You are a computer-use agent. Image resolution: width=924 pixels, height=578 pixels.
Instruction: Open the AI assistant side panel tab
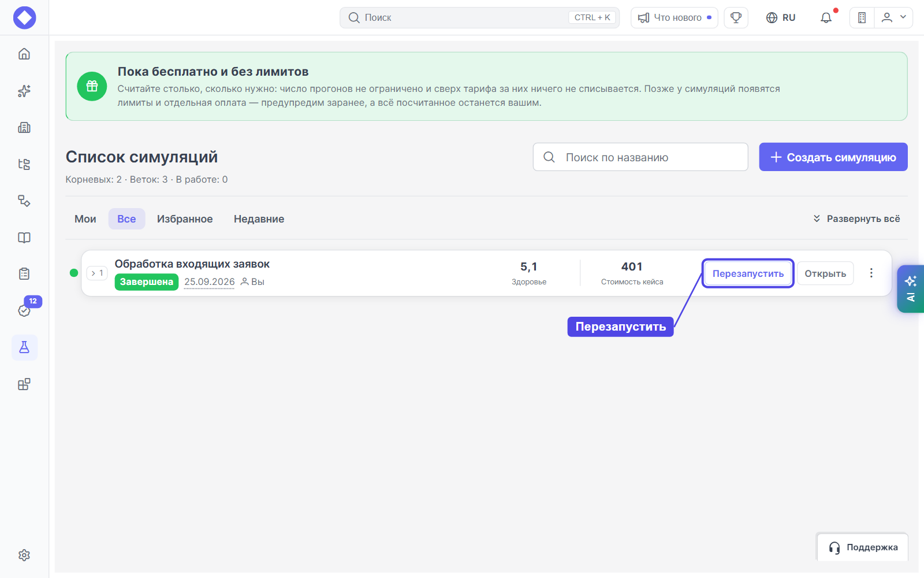point(911,289)
